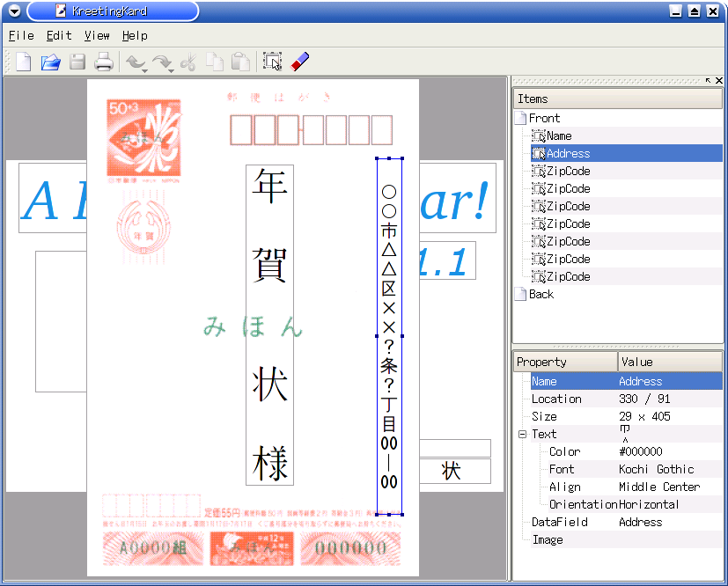Collapse the Text property group
Screen dimensions: 728x586
tap(522, 434)
